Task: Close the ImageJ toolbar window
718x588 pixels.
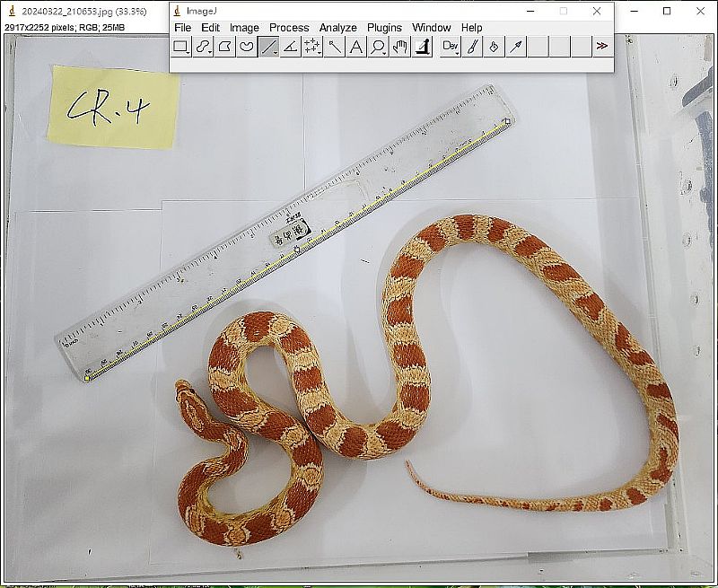Action: coord(597,12)
